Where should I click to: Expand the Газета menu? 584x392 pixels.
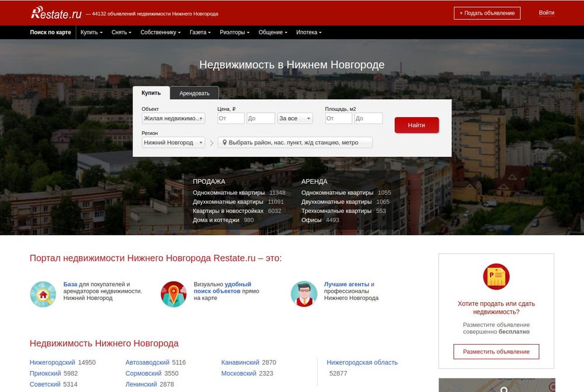click(x=200, y=32)
